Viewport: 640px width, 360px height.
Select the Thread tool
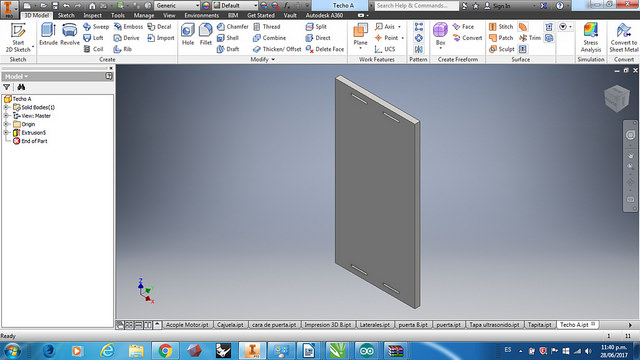(x=267, y=27)
